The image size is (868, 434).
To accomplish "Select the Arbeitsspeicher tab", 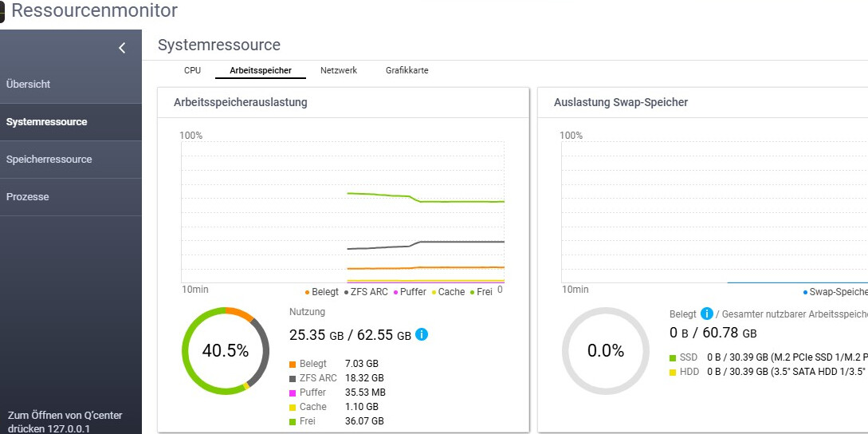I will pos(261,70).
